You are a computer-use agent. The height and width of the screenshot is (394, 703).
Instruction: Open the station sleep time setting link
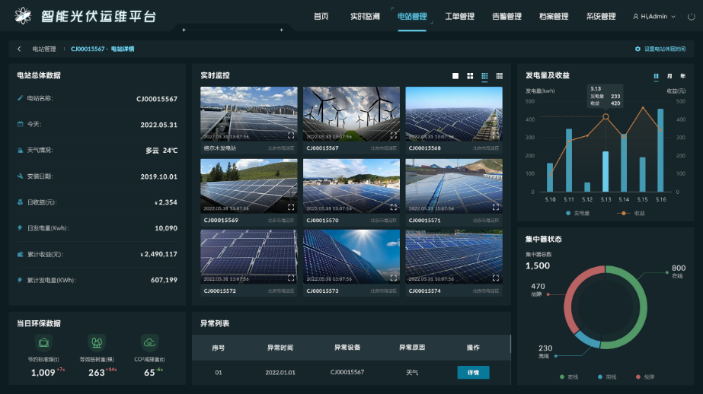point(665,49)
